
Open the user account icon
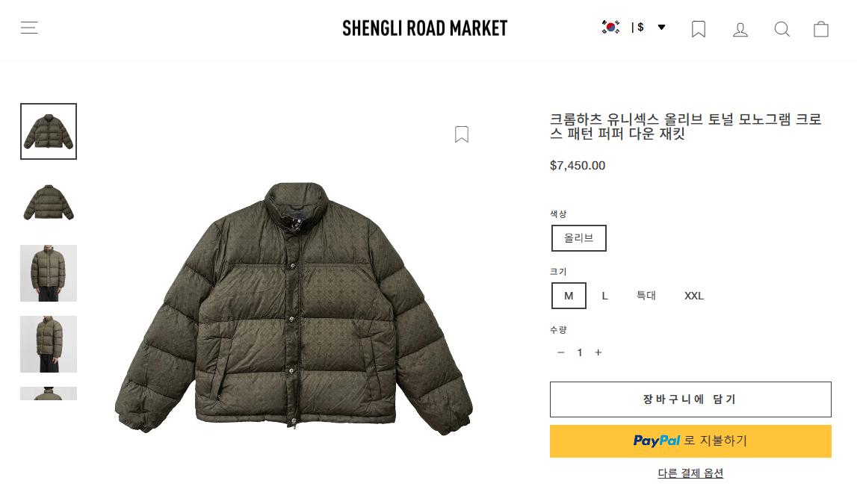[740, 29]
